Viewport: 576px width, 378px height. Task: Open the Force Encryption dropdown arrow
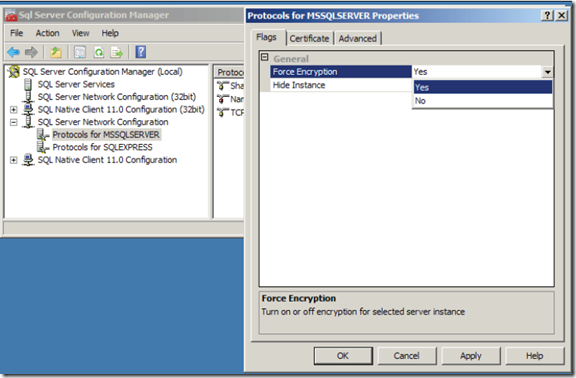(x=547, y=72)
